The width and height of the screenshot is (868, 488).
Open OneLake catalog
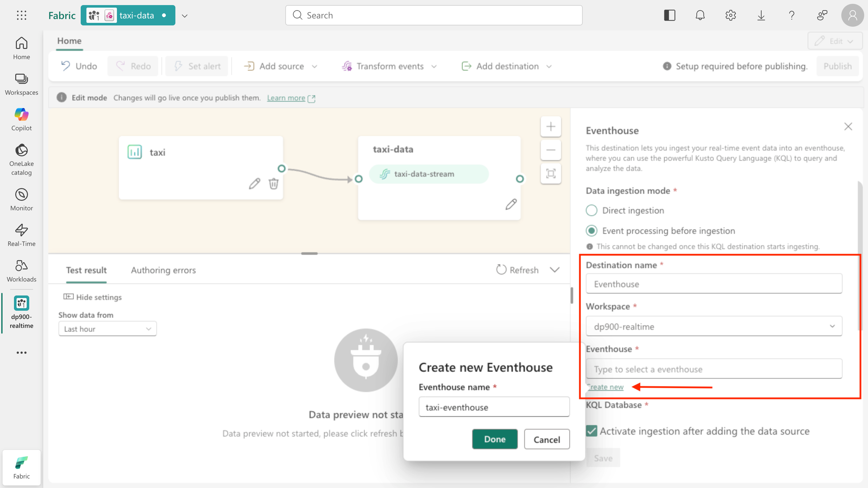point(21,160)
